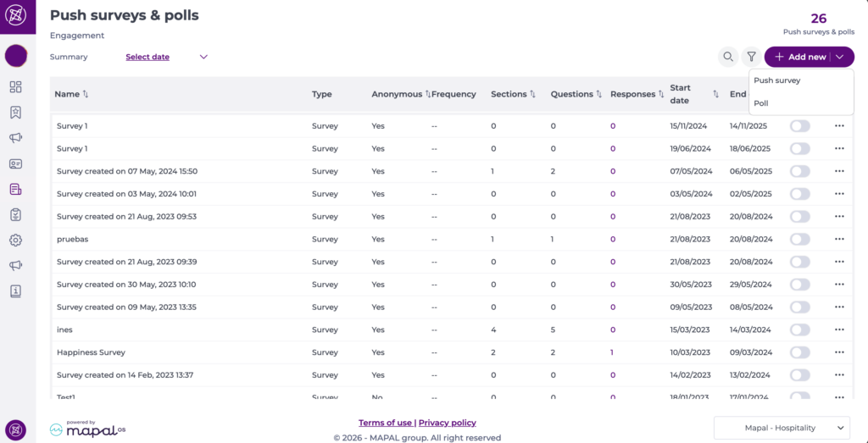Open the filter funnel icon
Screen dimensions: 868x443
click(x=751, y=57)
